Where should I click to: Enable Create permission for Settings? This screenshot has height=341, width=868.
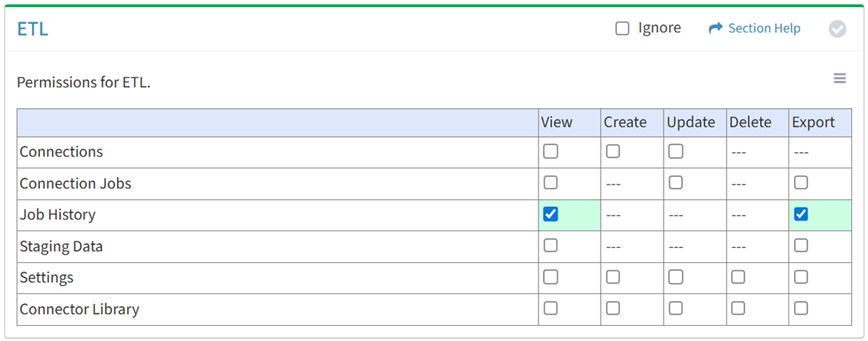(613, 277)
